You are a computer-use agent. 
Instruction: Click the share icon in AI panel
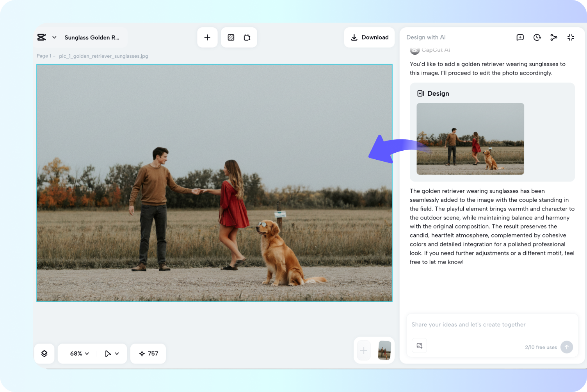click(x=553, y=37)
